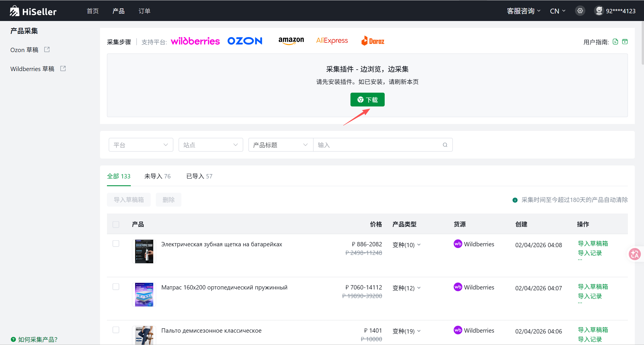644x345 pixels.
Task: Click 如何采集产品 help link
Action: coord(37,340)
